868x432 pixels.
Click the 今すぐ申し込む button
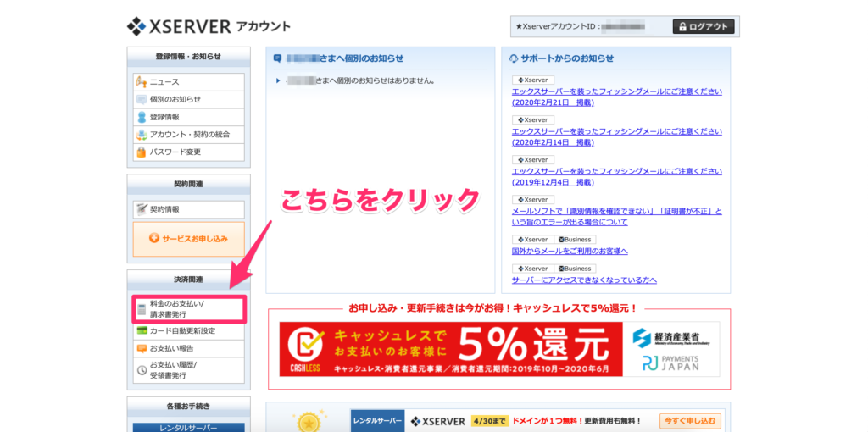[x=690, y=420]
